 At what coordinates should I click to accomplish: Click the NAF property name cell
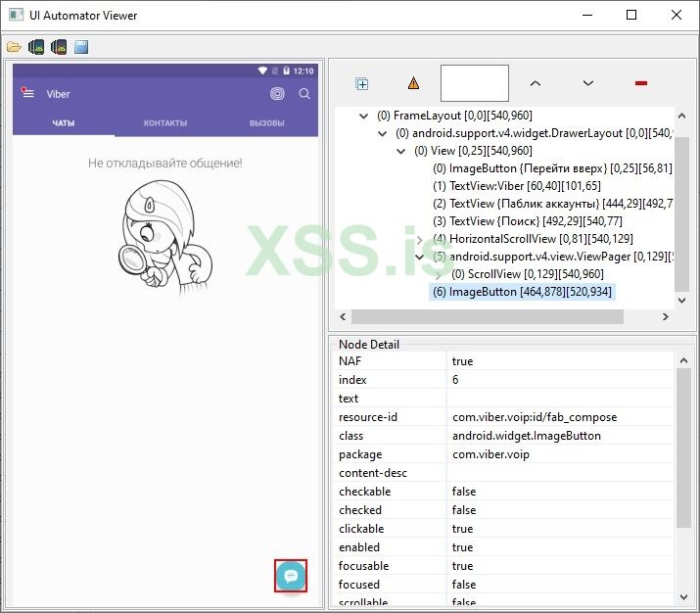[x=390, y=361]
